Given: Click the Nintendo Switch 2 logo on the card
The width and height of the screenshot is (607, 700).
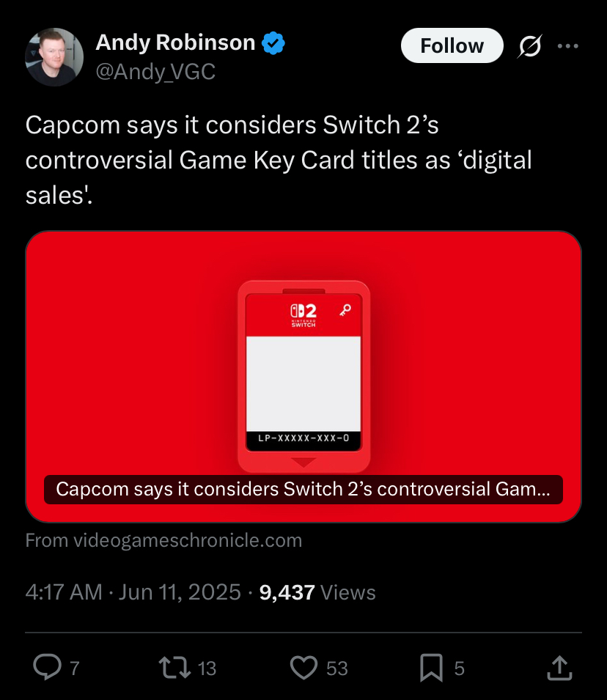Looking at the screenshot, I should (303, 315).
